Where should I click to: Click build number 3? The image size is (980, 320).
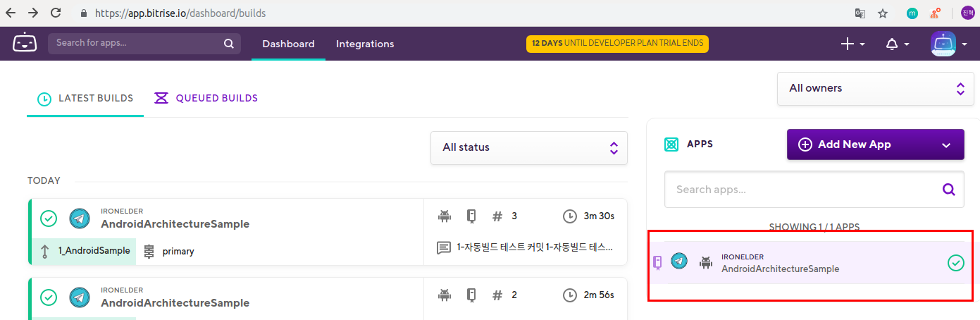click(514, 216)
